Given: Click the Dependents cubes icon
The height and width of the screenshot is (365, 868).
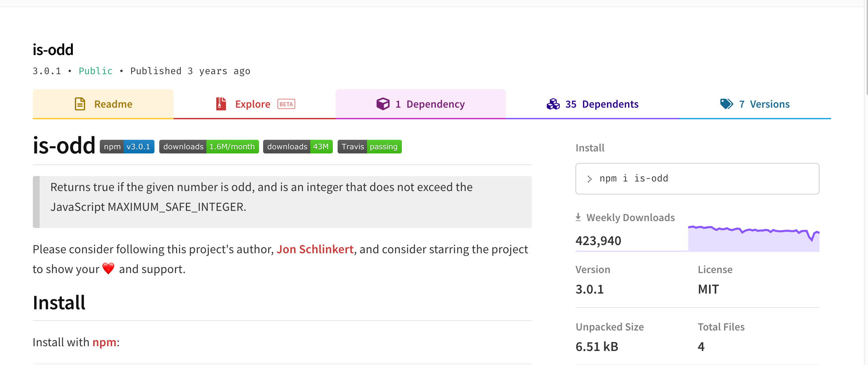Looking at the screenshot, I should click(x=553, y=104).
